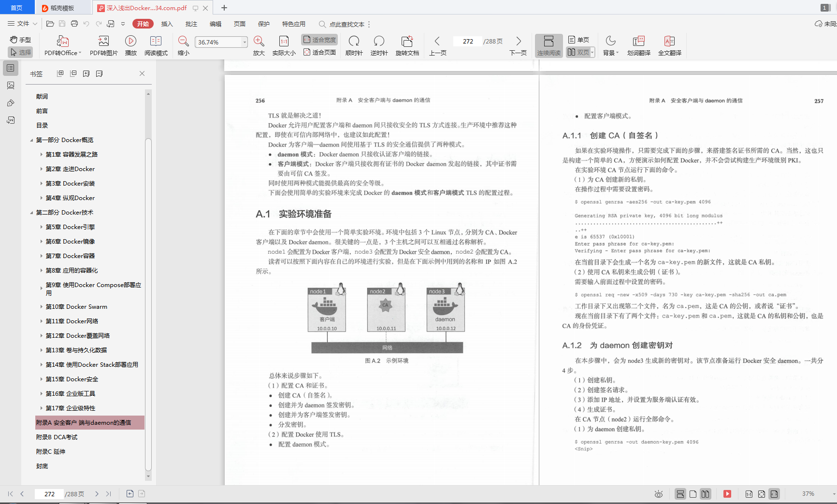Collapse 第一部分 Docker概览 tree node
Viewport: 837px width, 504px height.
(x=32, y=140)
